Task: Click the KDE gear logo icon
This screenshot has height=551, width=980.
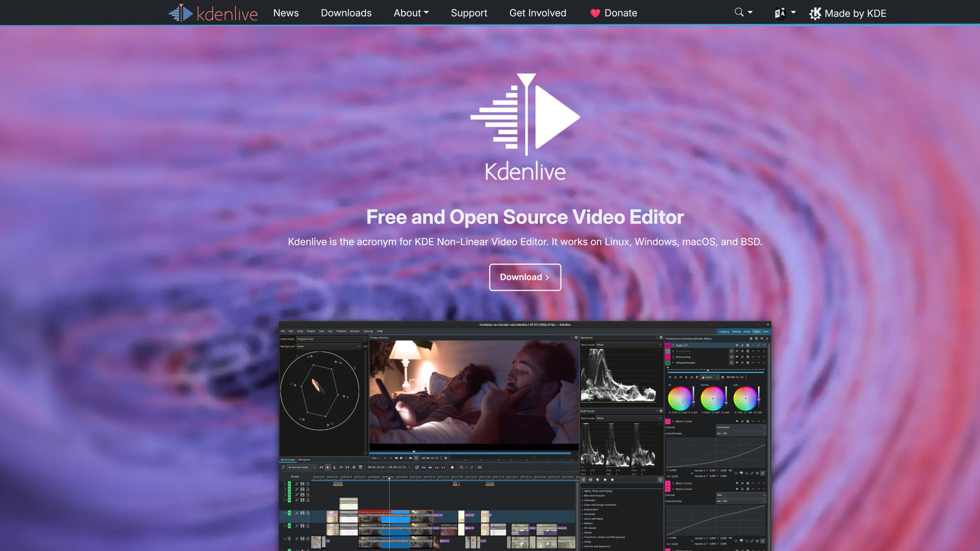Action: pyautogui.click(x=815, y=13)
